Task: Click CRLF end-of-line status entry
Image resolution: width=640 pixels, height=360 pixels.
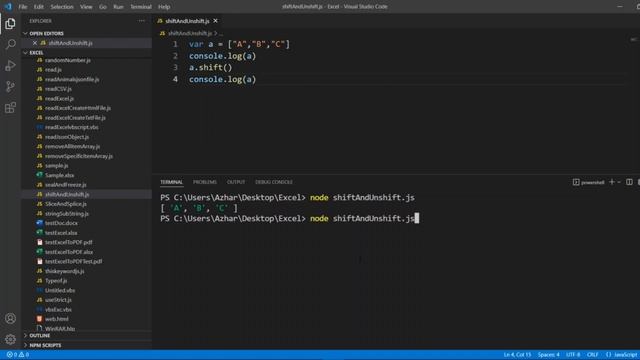Action: pos(593,355)
